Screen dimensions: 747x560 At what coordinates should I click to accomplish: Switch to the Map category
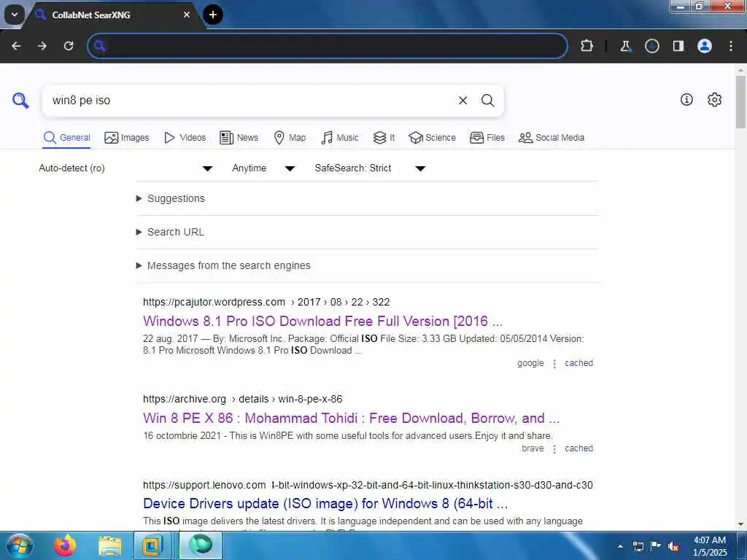[x=290, y=138]
